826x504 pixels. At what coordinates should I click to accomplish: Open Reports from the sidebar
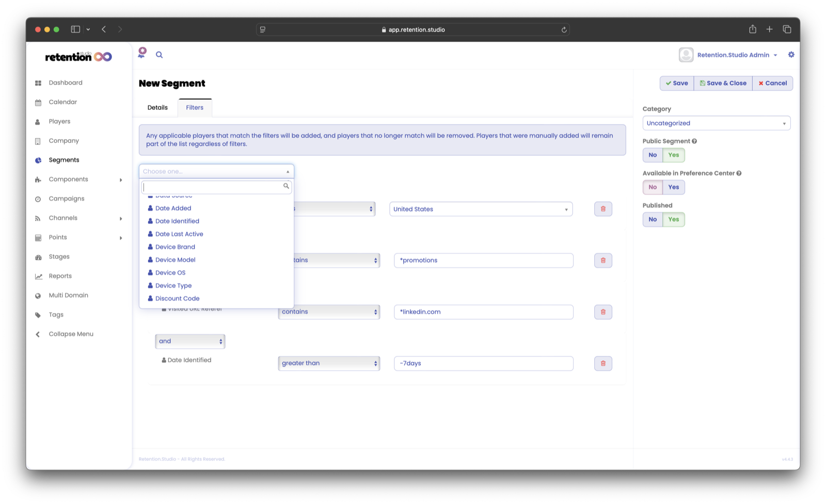(x=60, y=276)
